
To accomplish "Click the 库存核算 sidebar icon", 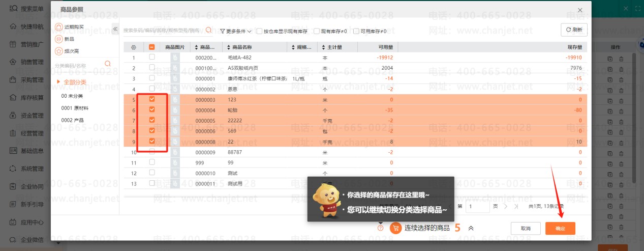I will tap(14, 98).
